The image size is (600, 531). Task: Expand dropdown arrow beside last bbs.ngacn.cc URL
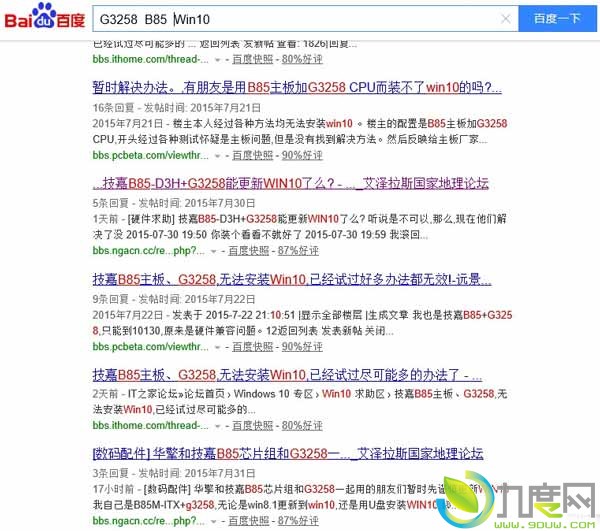click(214, 521)
